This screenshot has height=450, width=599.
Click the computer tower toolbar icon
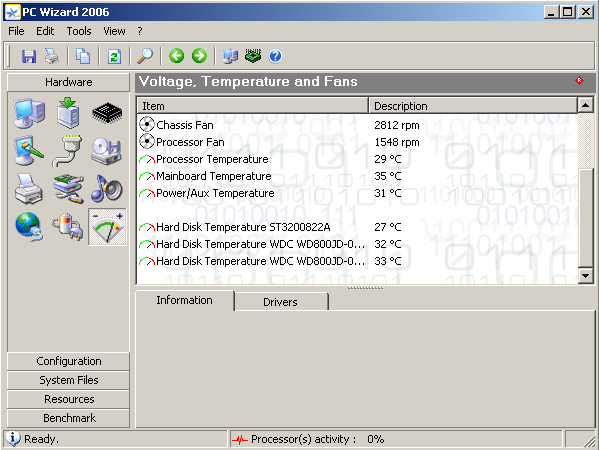tap(230, 56)
